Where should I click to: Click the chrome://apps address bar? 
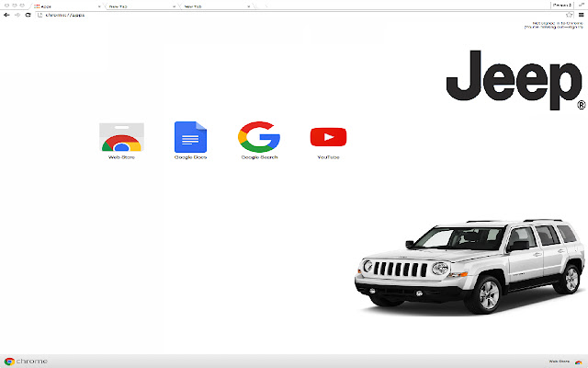point(302,15)
